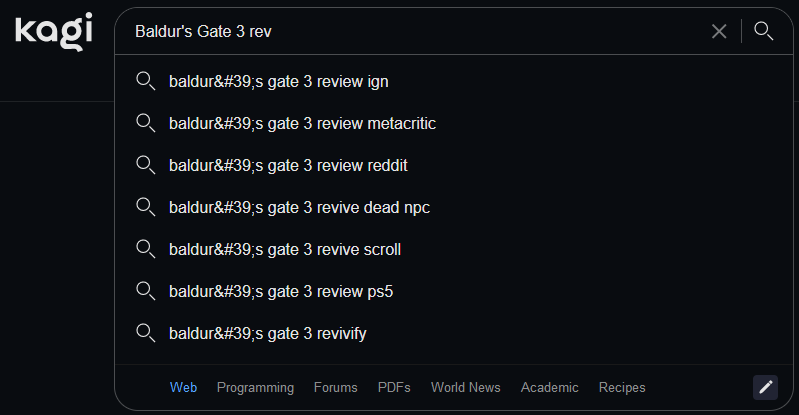Focus the search field containing 'Baldur's Gate 3 rev'
This screenshot has width=799, height=415.
(x=418, y=31)
